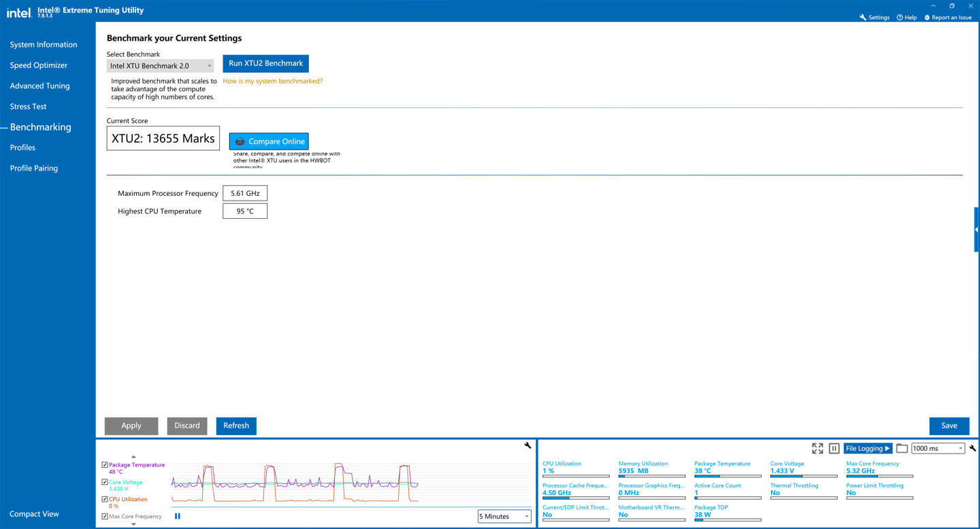980x529 pixels.
Task: Click Maximum Processor Frequency 5.61 GHz field
Action: click(245, 193)
